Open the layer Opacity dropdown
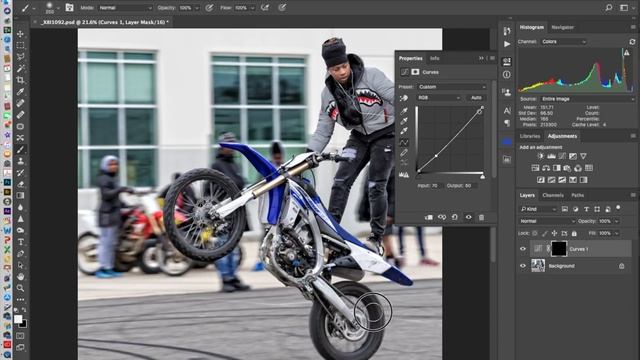 [617, 221]
